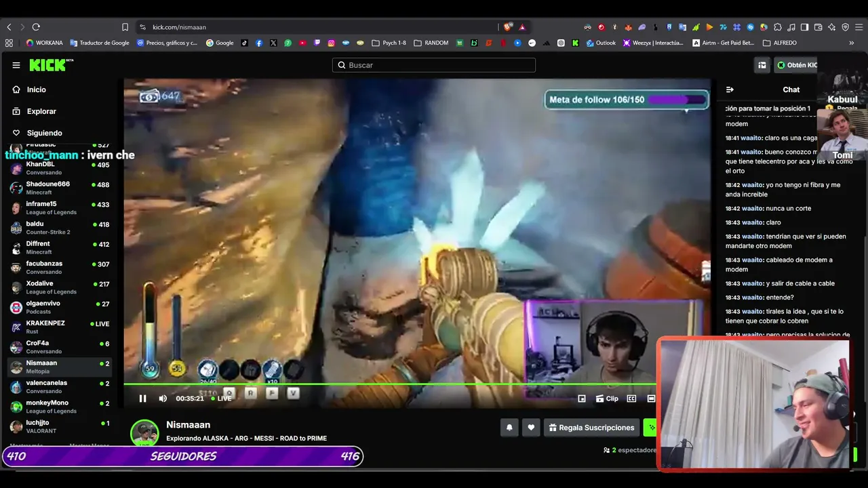Open the YouTube bookmark icon

click(302, 43)
